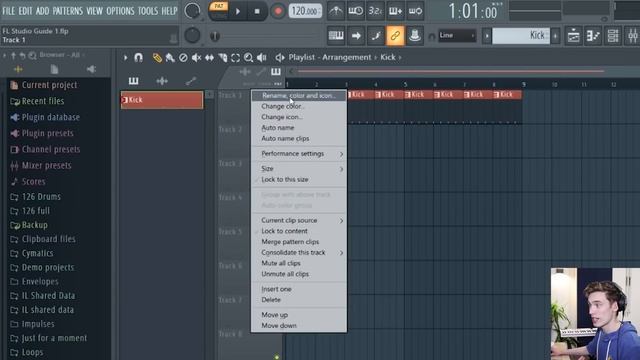
Task: Open the Mixer view icon
Action: pyautogui.click(x=632, y=36)
